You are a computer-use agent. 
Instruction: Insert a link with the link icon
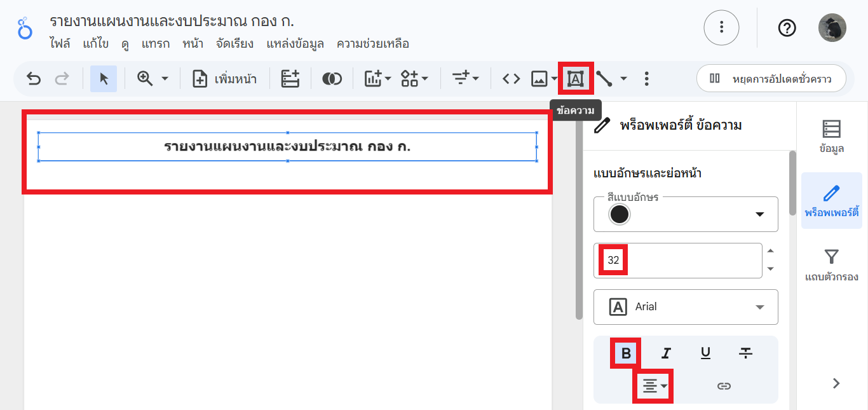coord(724,386)
